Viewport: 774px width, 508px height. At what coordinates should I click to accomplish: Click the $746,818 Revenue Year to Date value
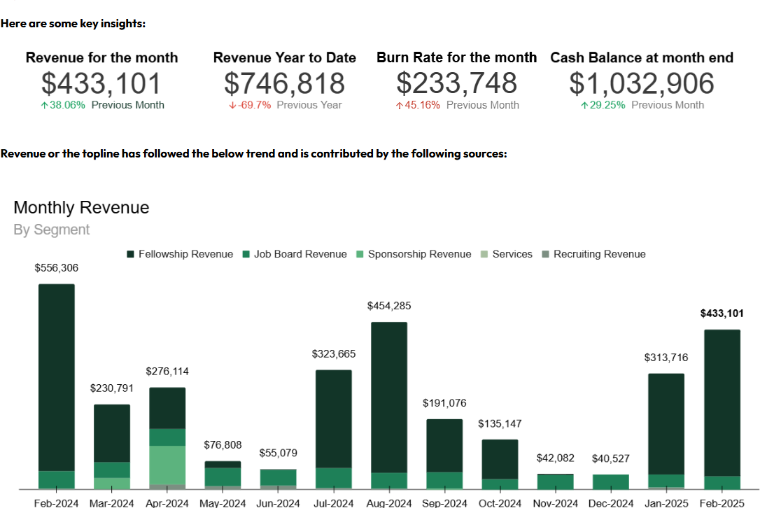click(284, 83)
